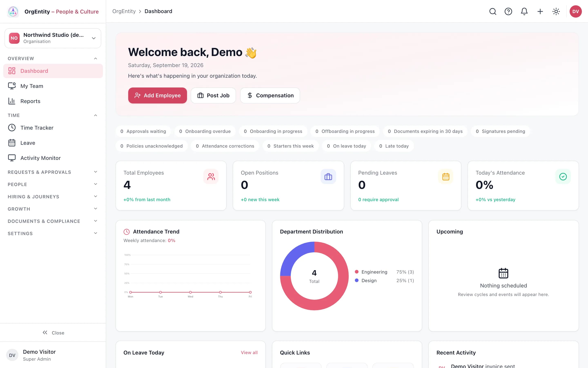Open Activity Monitor in sidebar
The width and height of the screenshot is (588, 368).
point(53,158)
